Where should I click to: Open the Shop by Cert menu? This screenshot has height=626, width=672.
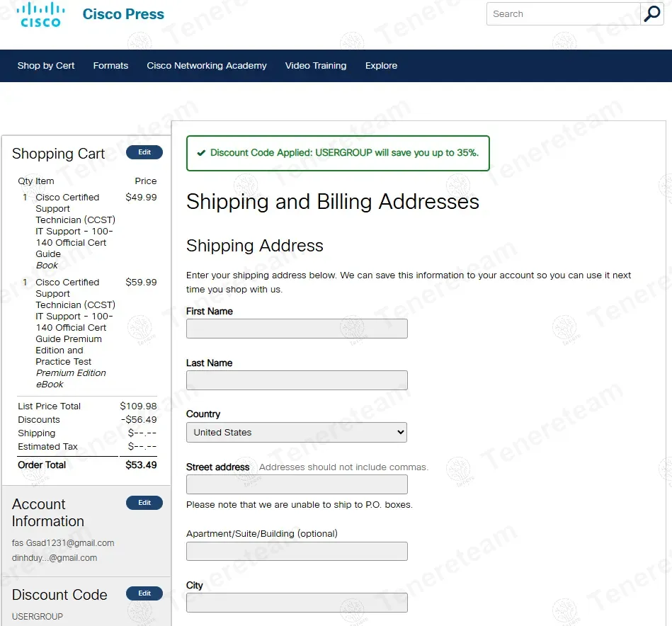(x=46, y=66)
